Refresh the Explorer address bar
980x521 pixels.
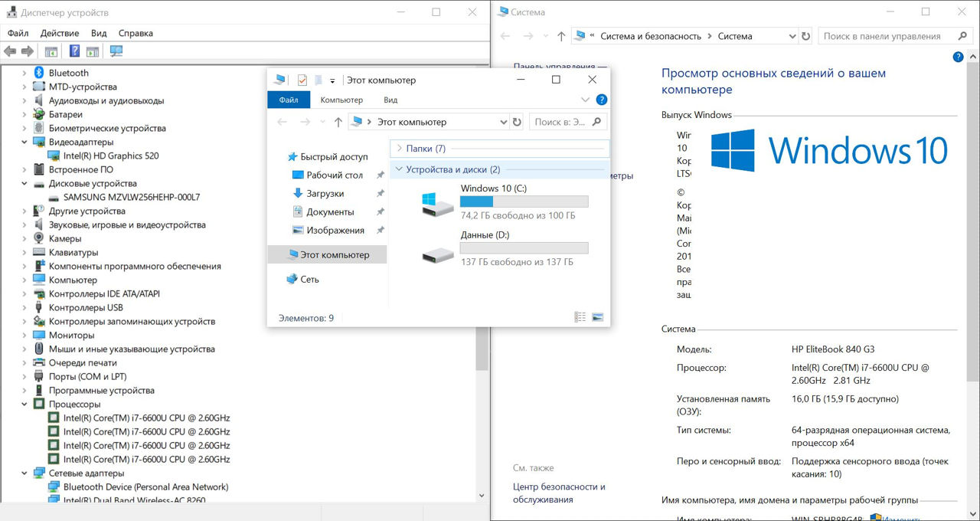518,122
